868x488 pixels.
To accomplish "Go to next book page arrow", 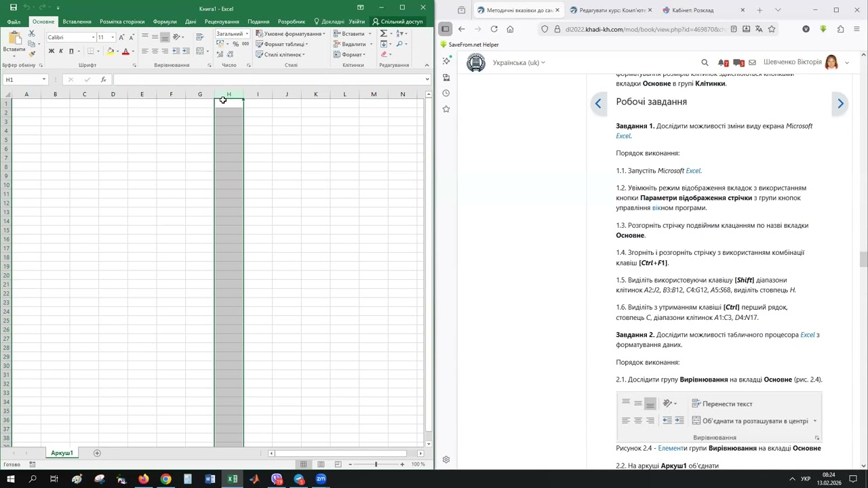I will [x=840, y=104].
